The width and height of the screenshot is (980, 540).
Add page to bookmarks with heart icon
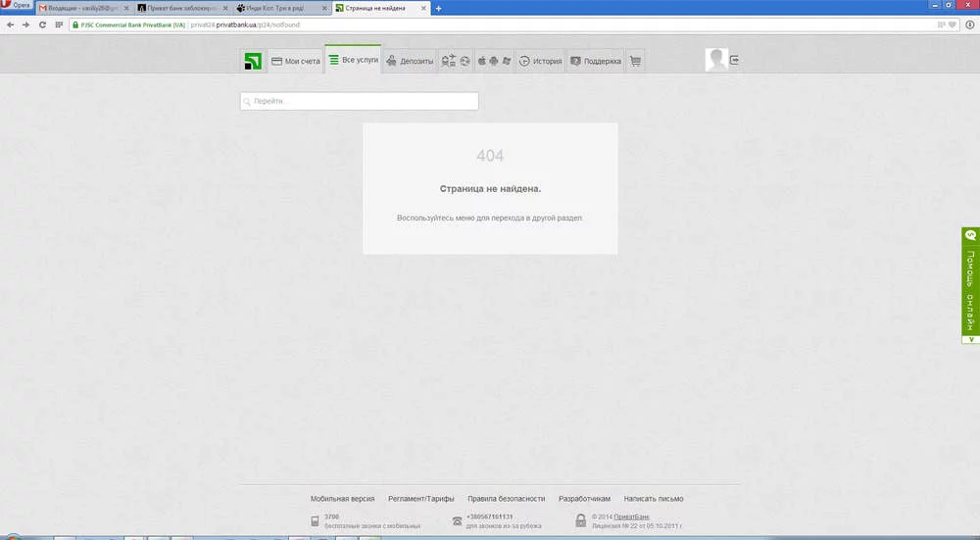(x=954, y=25)
